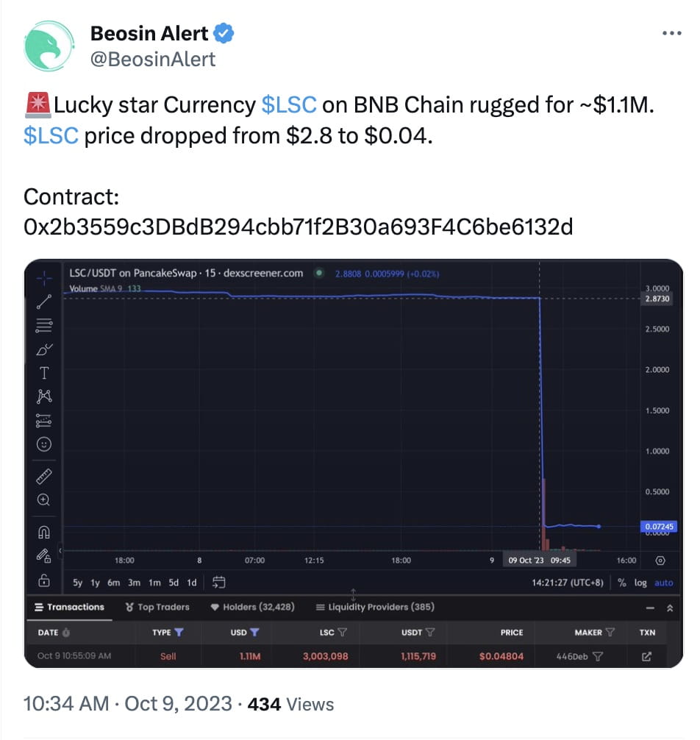Select the XABCD pattern tool
This screenshot has height=740, width=700.
point(44,396)
